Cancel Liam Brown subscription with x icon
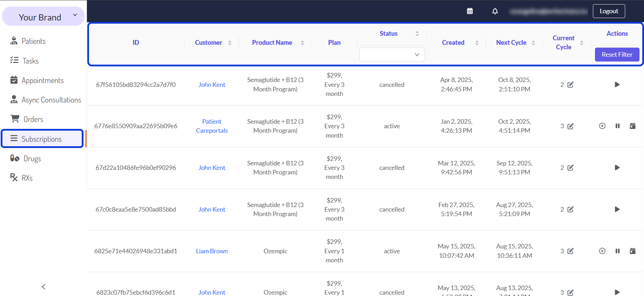 point(602,251)
